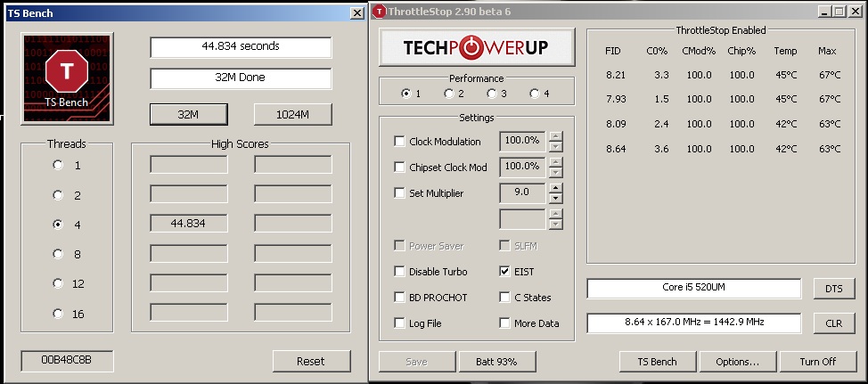Image resolution: width=868 pixels, height=384 pixels.
Task: Increase Chipset Clock Mod with up arrow
Action: pos(556,162)
